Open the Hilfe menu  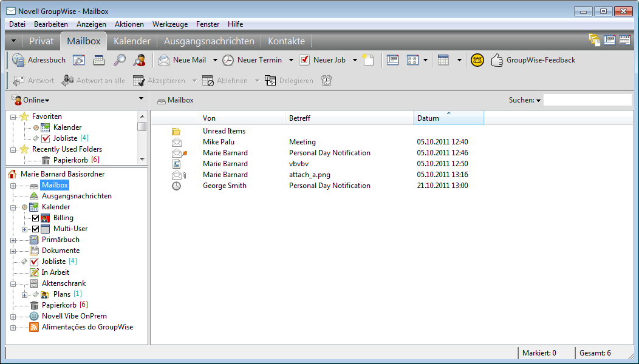tap(235, 24)
